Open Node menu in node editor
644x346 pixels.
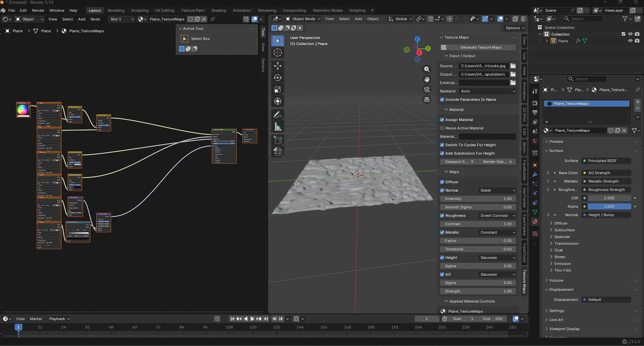tap(95, 19)
